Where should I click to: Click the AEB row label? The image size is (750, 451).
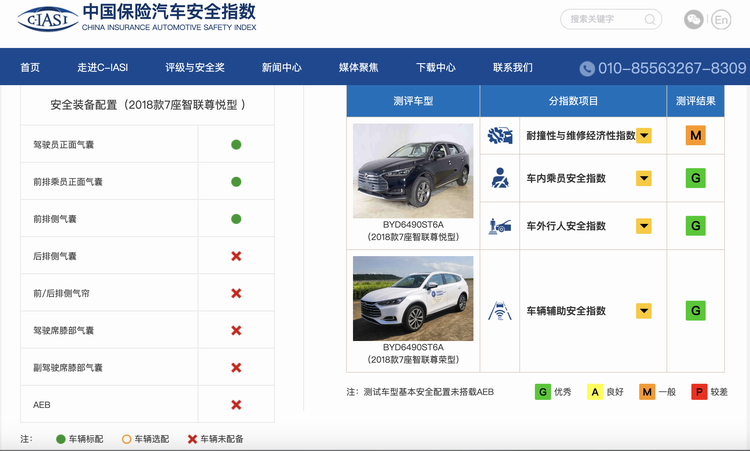click(42, 405)
